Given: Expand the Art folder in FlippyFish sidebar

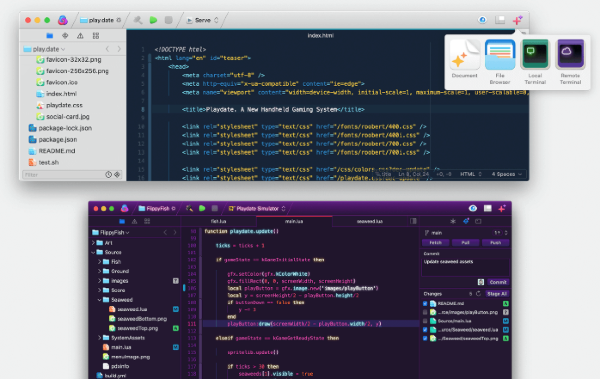Looking at the screenshot, I should (x=93, y=243).
